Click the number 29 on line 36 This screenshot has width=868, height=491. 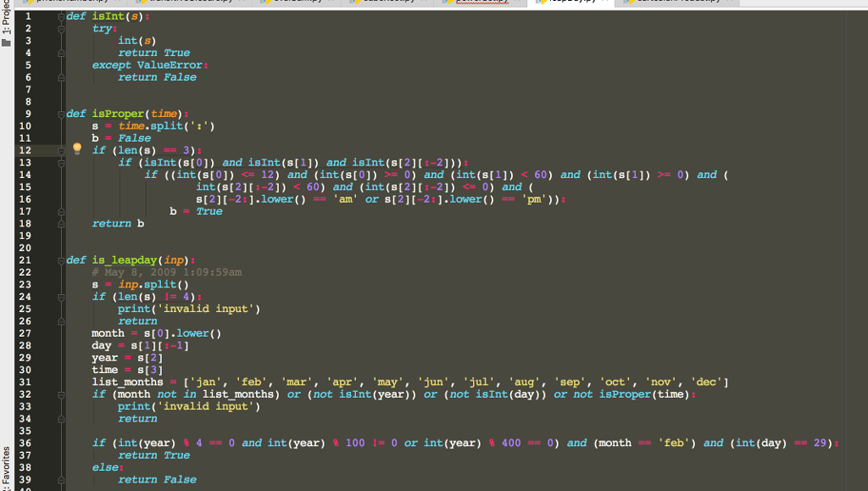click(820, 443)
